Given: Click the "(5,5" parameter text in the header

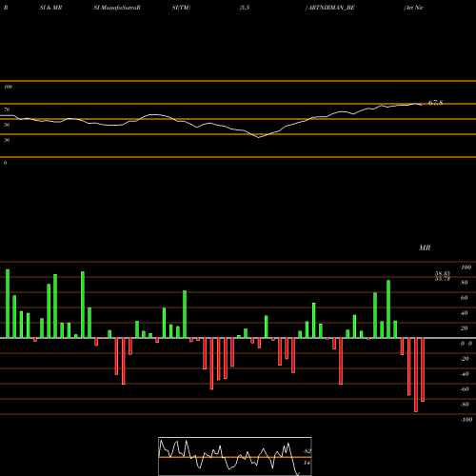Looking at the screenshot, I should click(245, 8).
